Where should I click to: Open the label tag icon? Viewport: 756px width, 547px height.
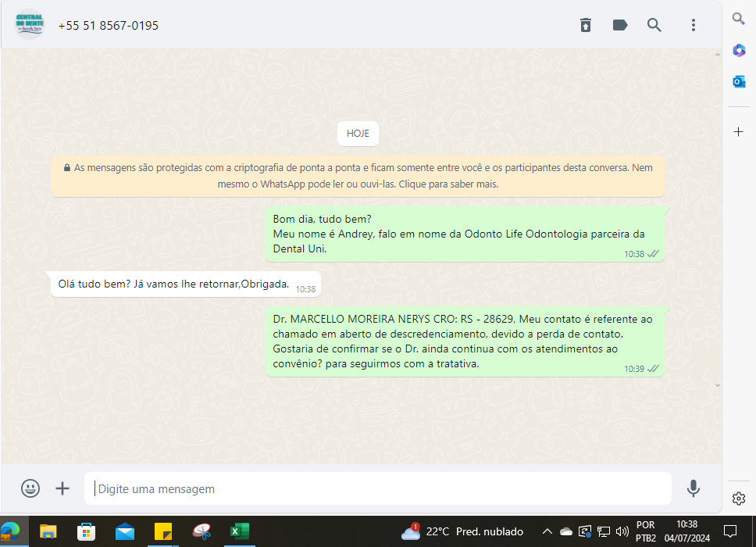[x=620, y=25]
